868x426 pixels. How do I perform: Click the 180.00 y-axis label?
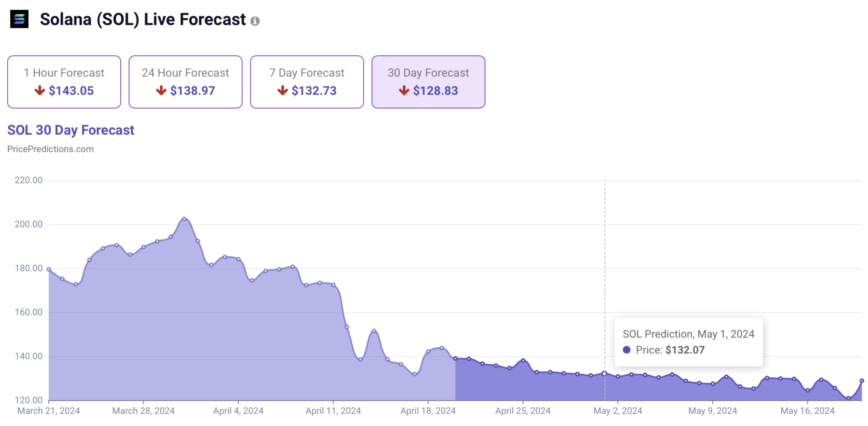[x=29, y=268]
